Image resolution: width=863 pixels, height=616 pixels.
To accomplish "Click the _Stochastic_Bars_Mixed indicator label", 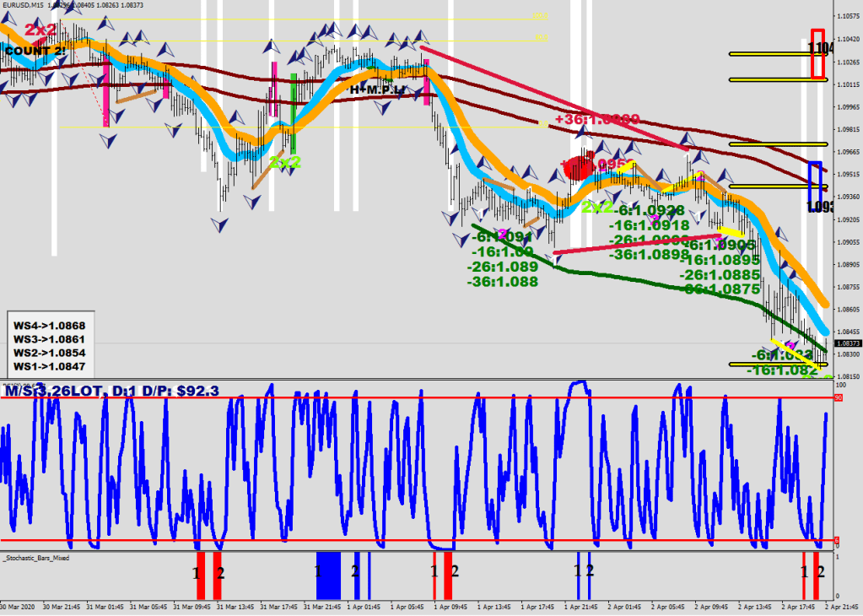I will click(36, 558).
